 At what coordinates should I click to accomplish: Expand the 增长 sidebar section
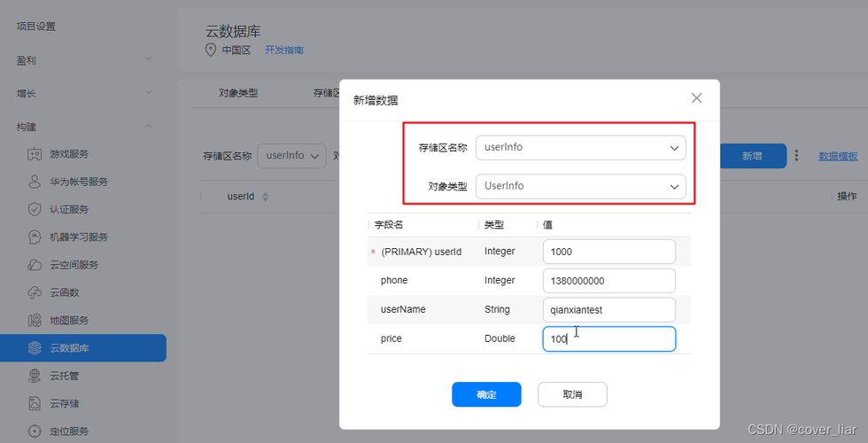[x=149, y=92]
